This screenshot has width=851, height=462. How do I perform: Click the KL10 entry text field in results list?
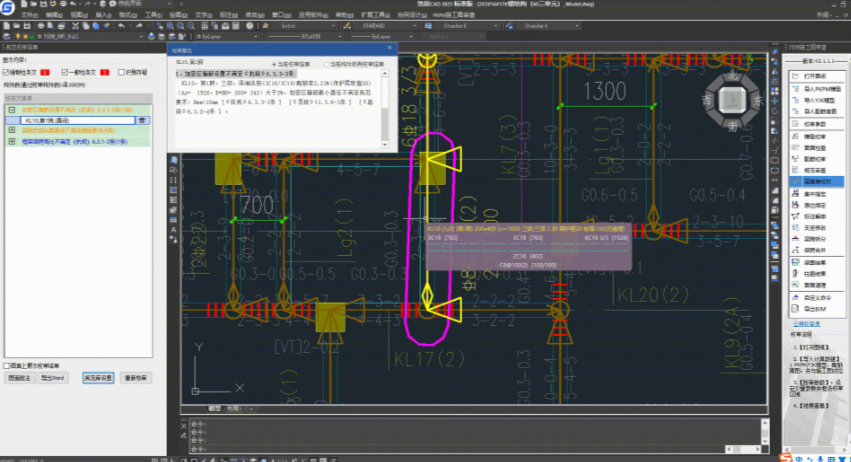click(75, 119)
